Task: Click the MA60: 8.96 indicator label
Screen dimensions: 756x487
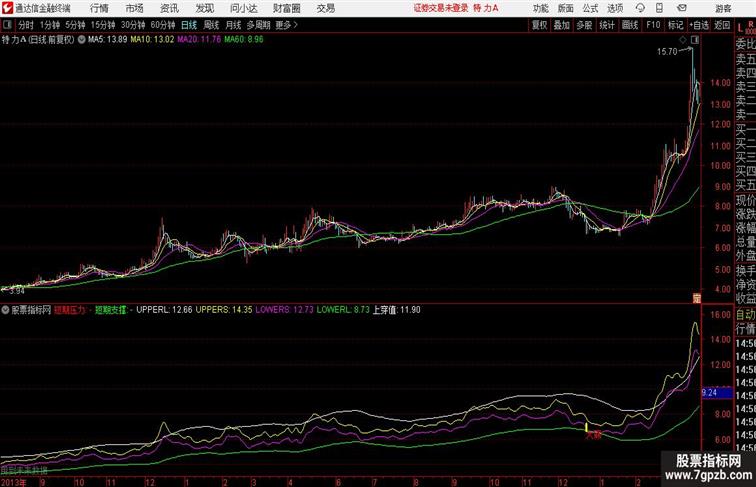Action: [x=243, y=40]
